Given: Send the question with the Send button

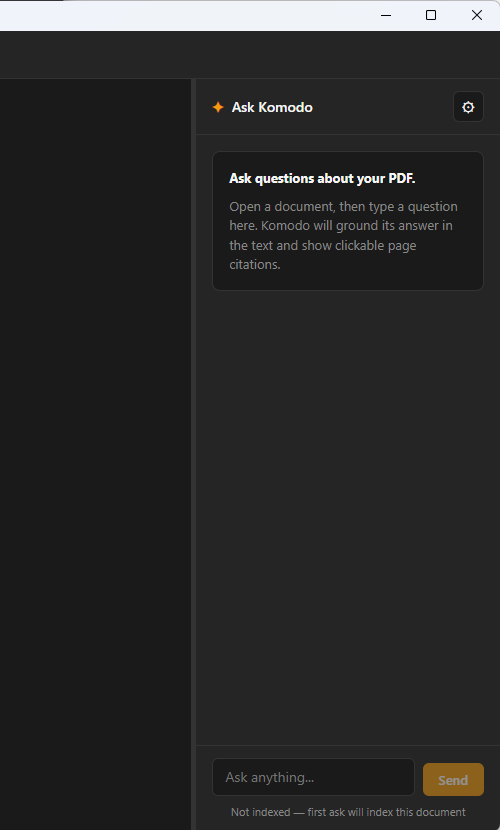Looking at the screenshot, I should pos(453,780).
